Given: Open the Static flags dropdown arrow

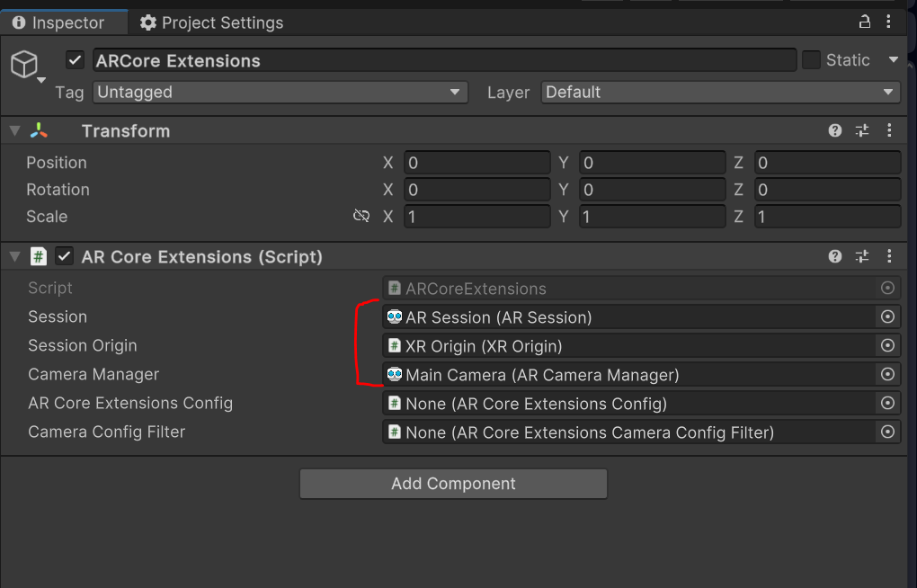Looking at the screenshot, I should pos(893,60).
